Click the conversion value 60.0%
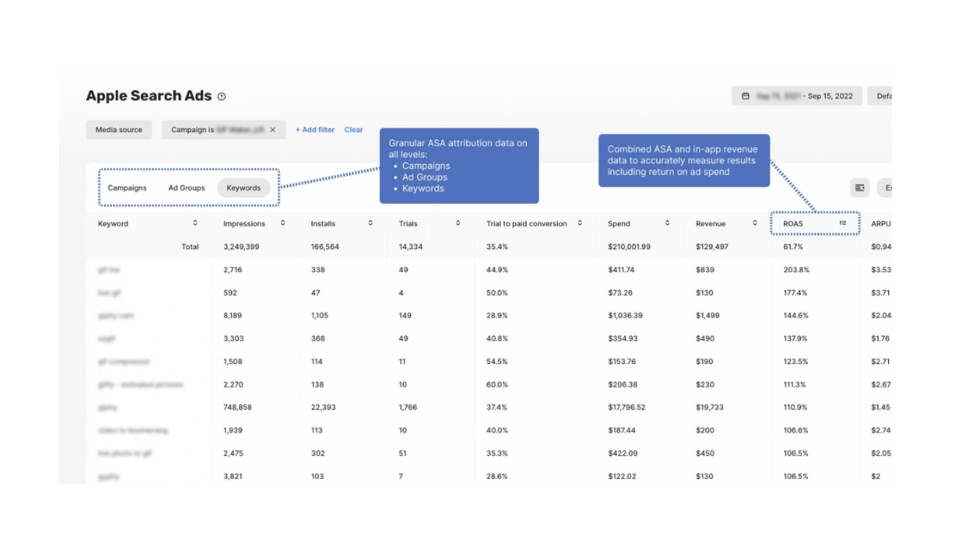Image resolution: width=980 pixels, height=551 pixels. pos(497,385)
